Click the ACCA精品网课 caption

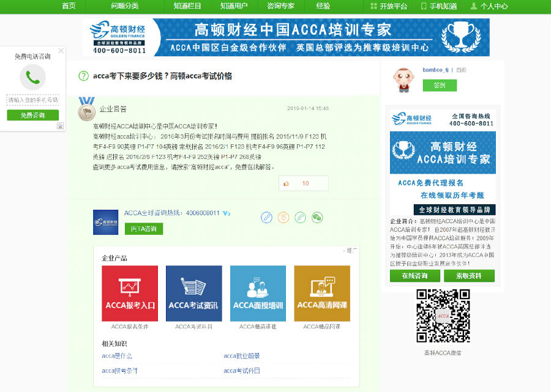(322, 327)
